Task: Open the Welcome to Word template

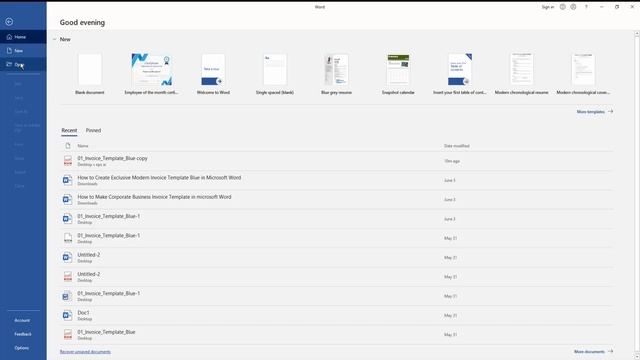Action: (213, 74)
